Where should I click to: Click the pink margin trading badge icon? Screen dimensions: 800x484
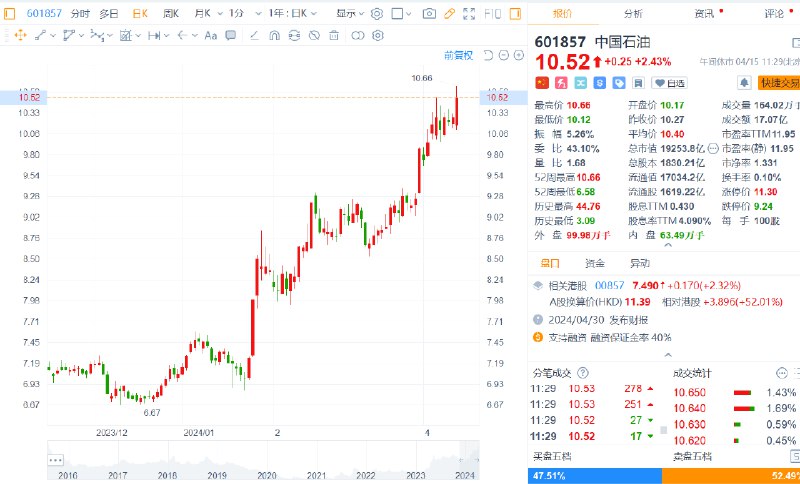coord(561,83)
